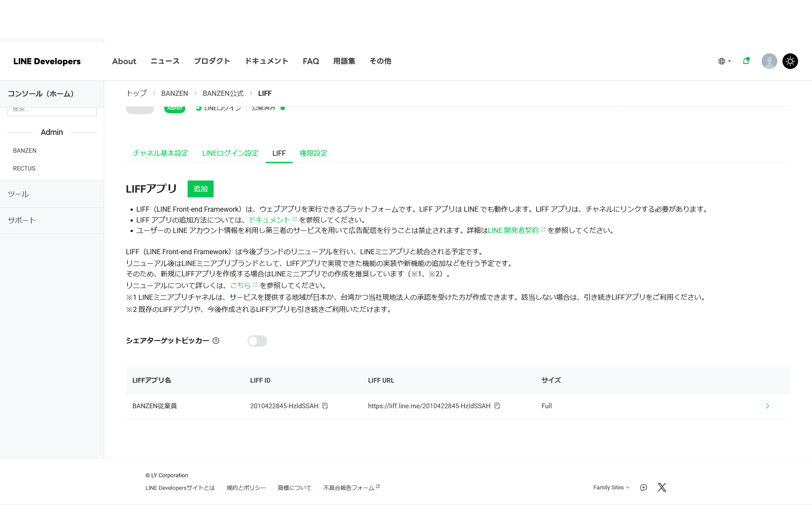Go to BANZEN公式 in breadcrumb
The image size is (812, 505).
(223, 93)
